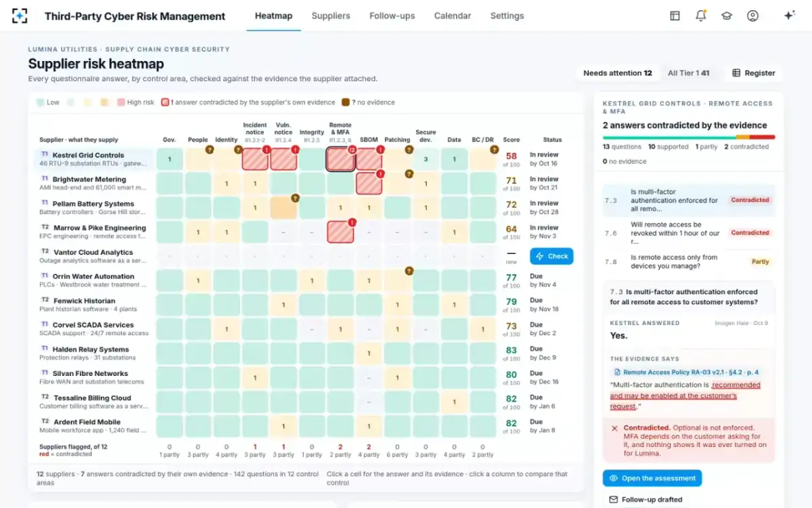
Task: Select Ardent Field Mobile supplier name
Action: (x=87, y=422)
